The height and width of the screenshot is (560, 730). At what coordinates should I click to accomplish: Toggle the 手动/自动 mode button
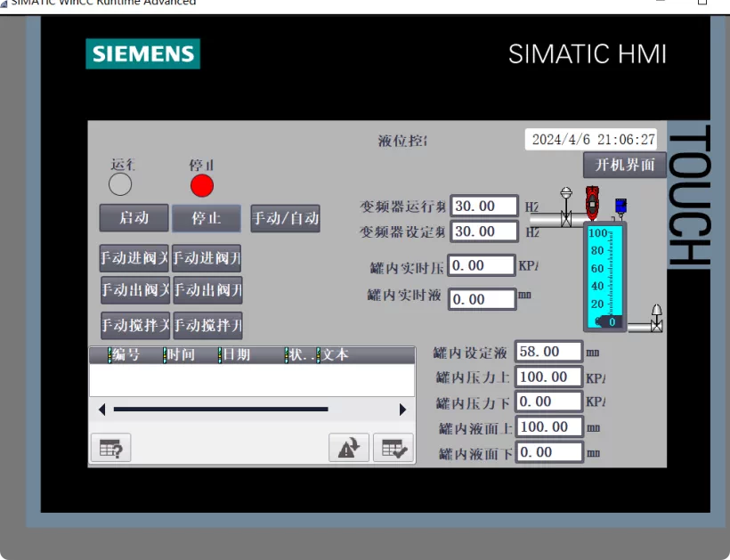(x=286, y=218)
